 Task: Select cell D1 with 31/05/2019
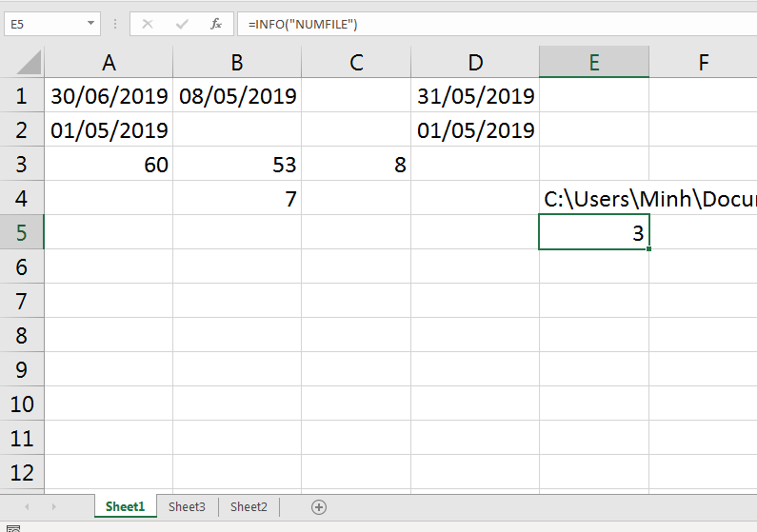point(475,95)
